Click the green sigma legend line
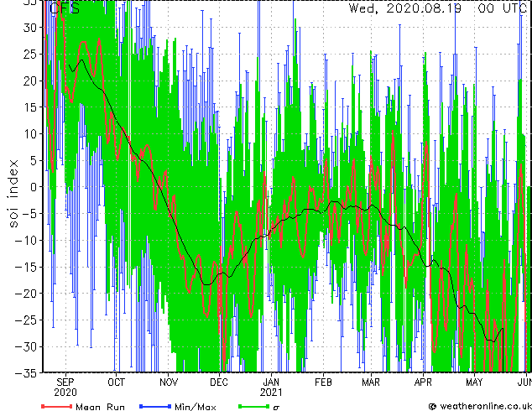The image size is (532, 411). (x=254, y=406)
